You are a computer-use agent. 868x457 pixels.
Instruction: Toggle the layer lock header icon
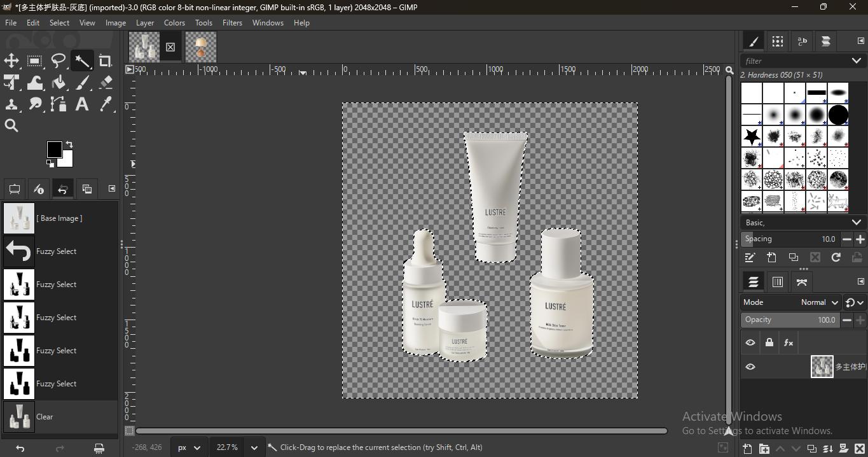769,343
